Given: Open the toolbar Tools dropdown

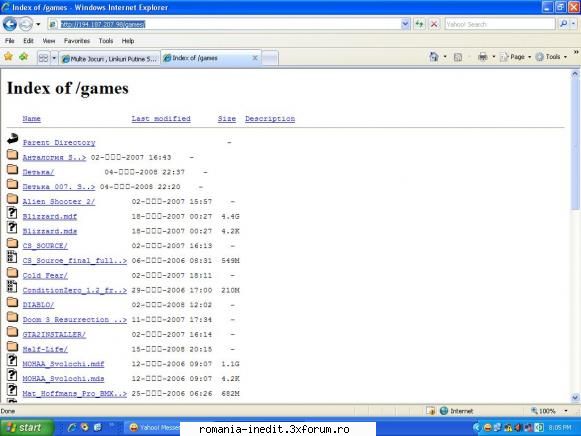Looking at the screenshot, I should click(x=551, y=57).
